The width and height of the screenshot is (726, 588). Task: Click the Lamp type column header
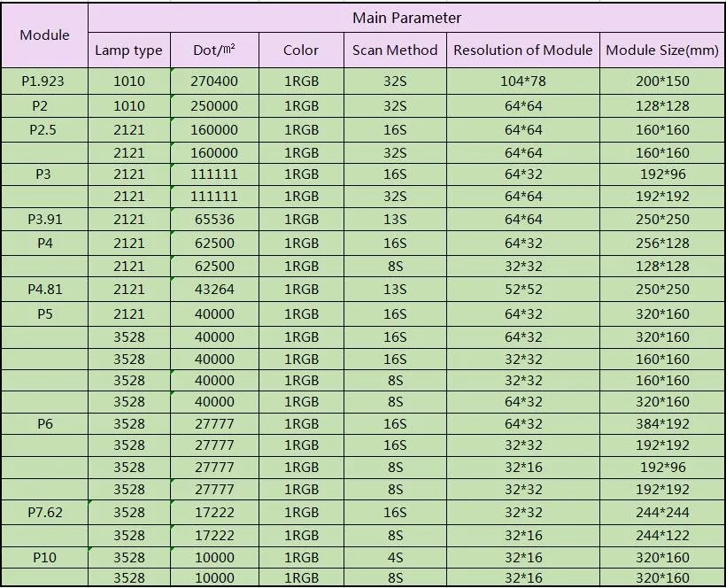tap(128, 50)
